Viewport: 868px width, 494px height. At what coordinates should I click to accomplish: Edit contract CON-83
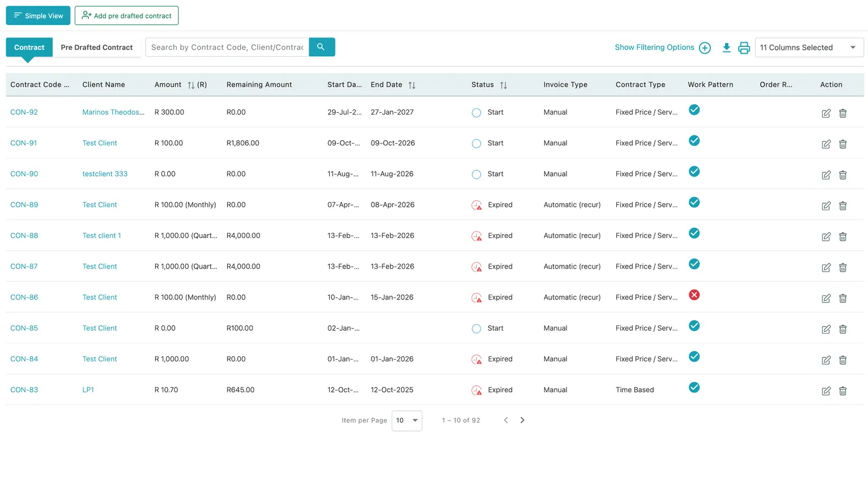tap(826, 391)
